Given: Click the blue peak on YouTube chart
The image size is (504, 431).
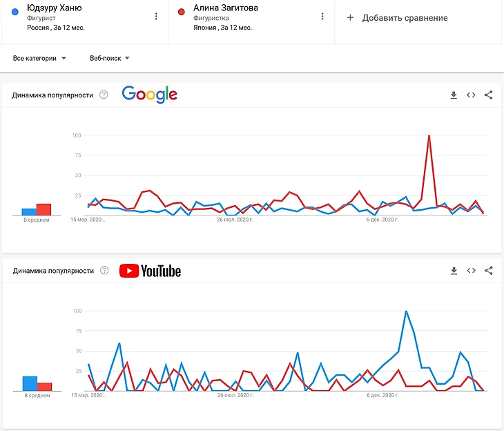Looking at the screenshot, I should (x=406, y=312).
